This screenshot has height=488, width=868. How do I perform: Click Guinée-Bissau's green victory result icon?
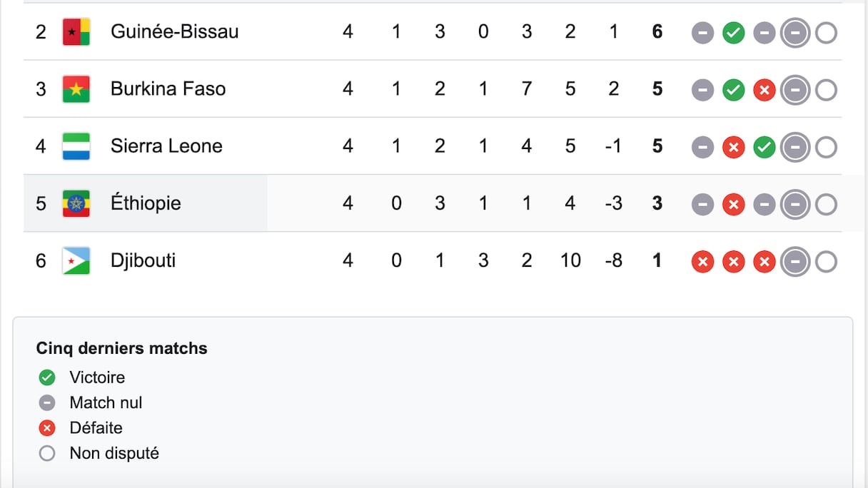point(733,33)
